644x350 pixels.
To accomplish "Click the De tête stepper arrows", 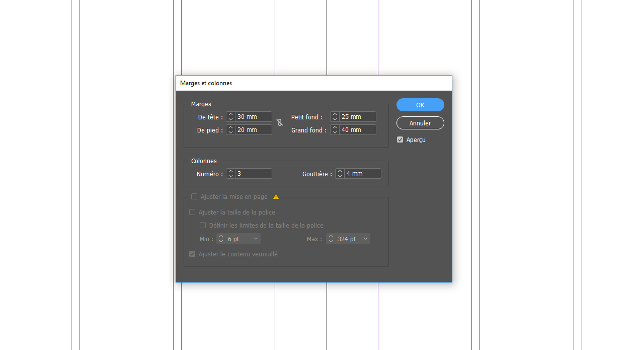I will [x=230, y=116].
